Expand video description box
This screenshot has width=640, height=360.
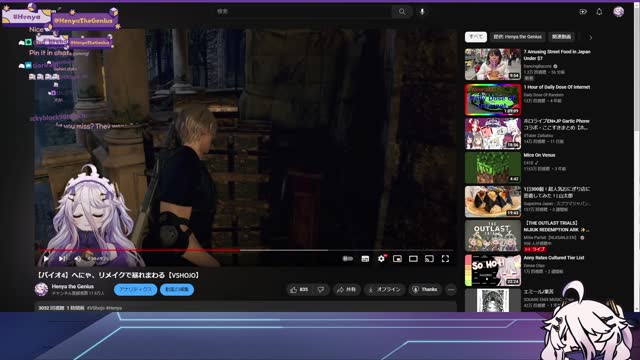coord(246,307)
